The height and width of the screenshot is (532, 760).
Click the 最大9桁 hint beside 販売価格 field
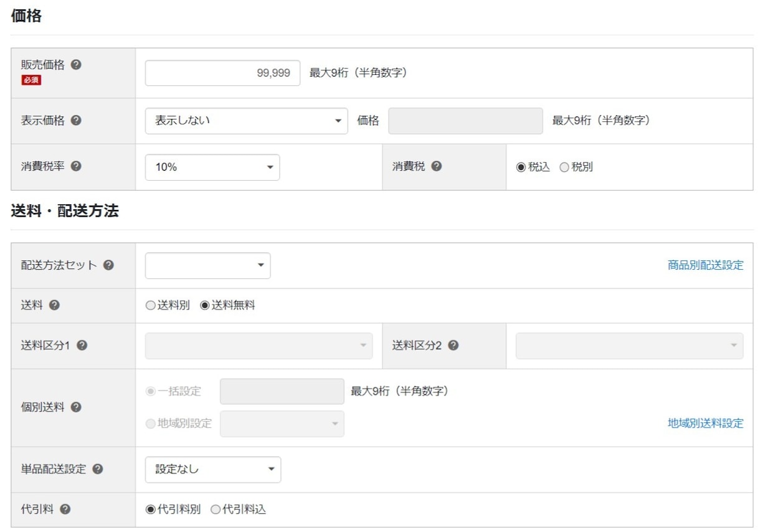[358, 73]
